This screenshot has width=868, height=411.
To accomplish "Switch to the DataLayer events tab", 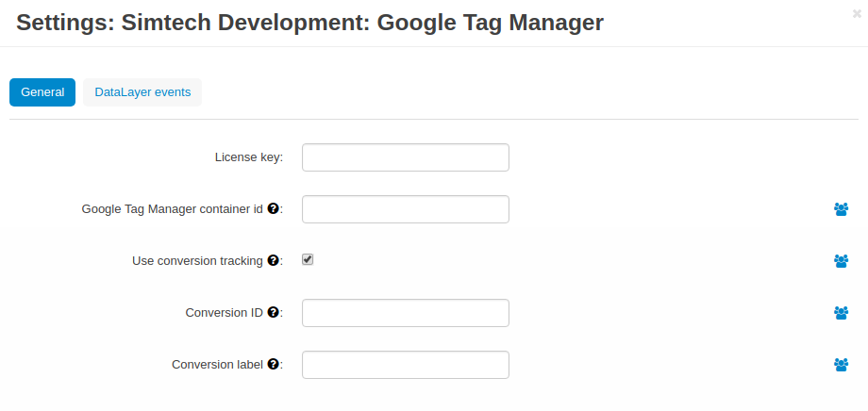I will point(142,92).
